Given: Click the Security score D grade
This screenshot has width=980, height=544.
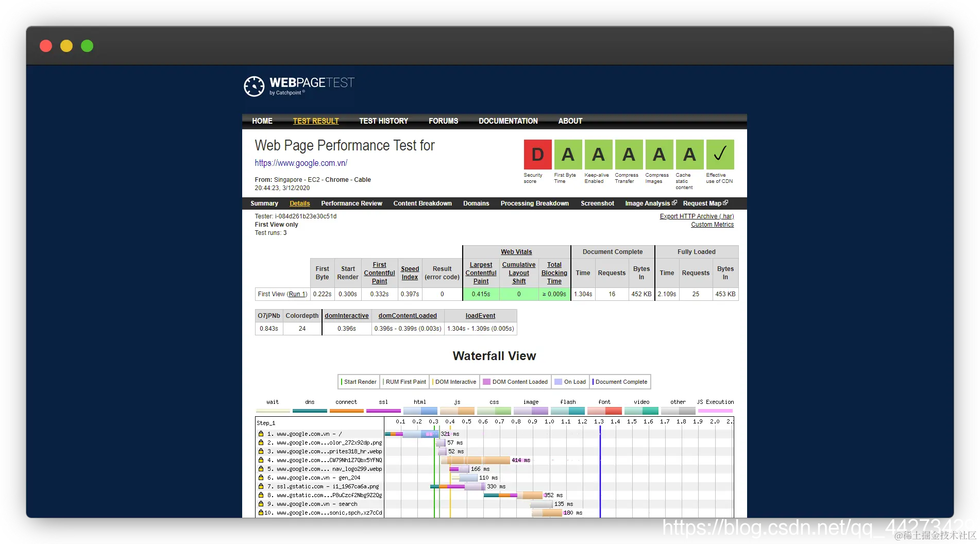Looking at the screenshot, I should coord(537,155).
